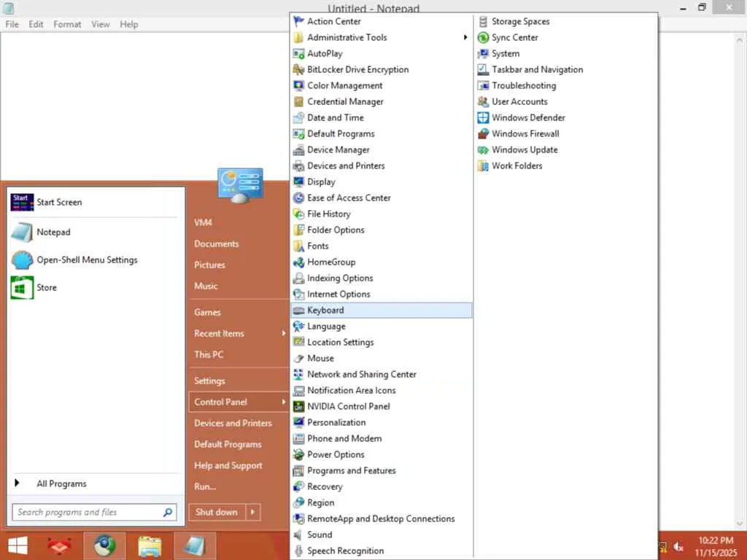Select Language in Control Panel list
747x560 pixels.
coord(382,327)
